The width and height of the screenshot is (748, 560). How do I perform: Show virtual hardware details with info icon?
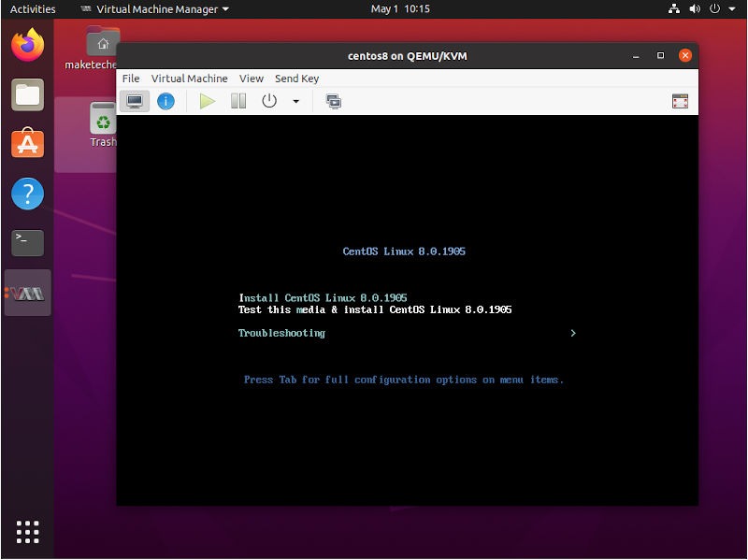pos(165,101)
